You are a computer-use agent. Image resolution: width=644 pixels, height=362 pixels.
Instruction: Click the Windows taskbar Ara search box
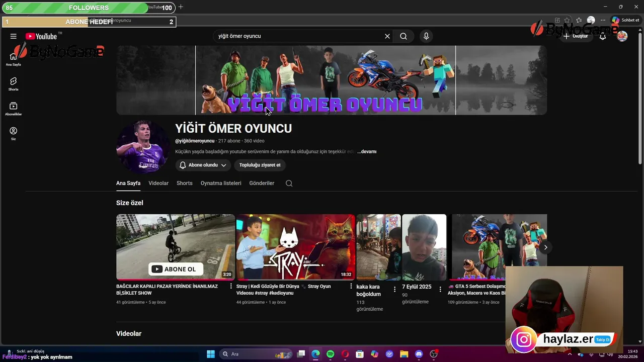256,354
